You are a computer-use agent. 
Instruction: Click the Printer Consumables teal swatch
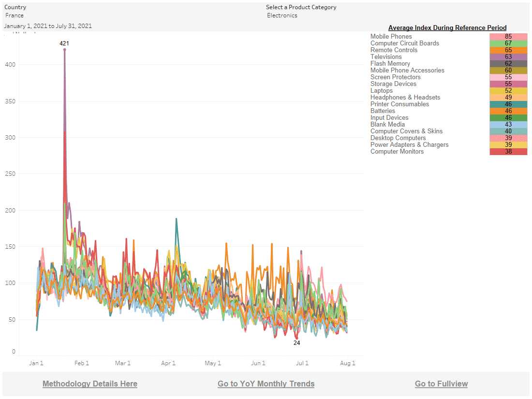point(508,104)
